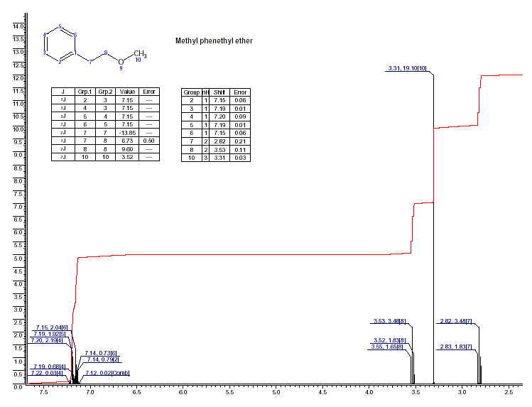Click the Shift column header
Image resolution: width=532 pixels, height=407 pixels.
coord(222,92)
